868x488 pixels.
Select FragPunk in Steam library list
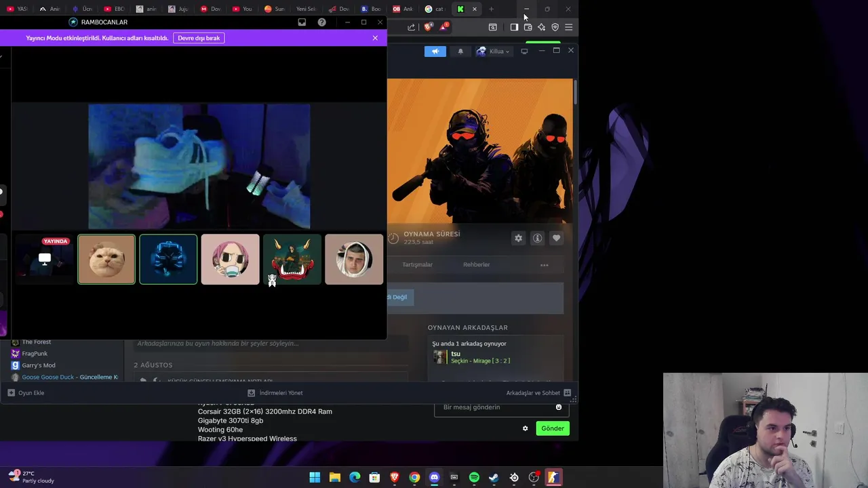pos(34,354)
